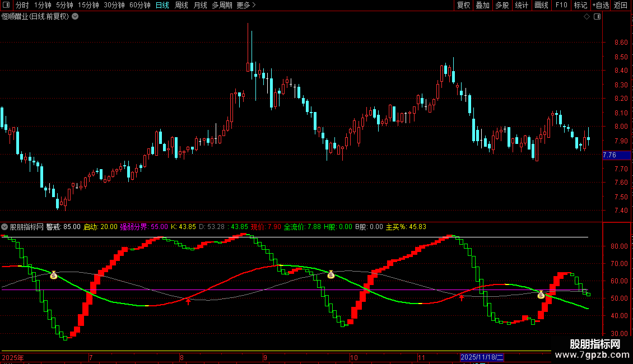Click the K: 43.85 value

pos(183,227)
